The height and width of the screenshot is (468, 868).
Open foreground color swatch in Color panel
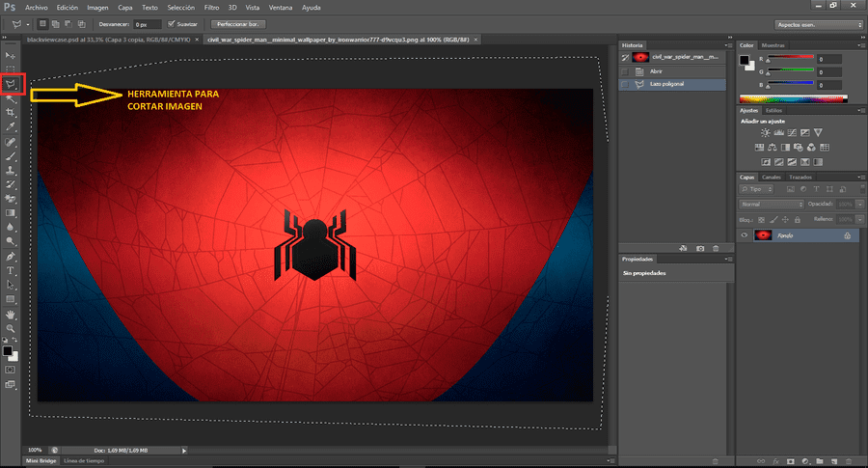click(745, 61)
